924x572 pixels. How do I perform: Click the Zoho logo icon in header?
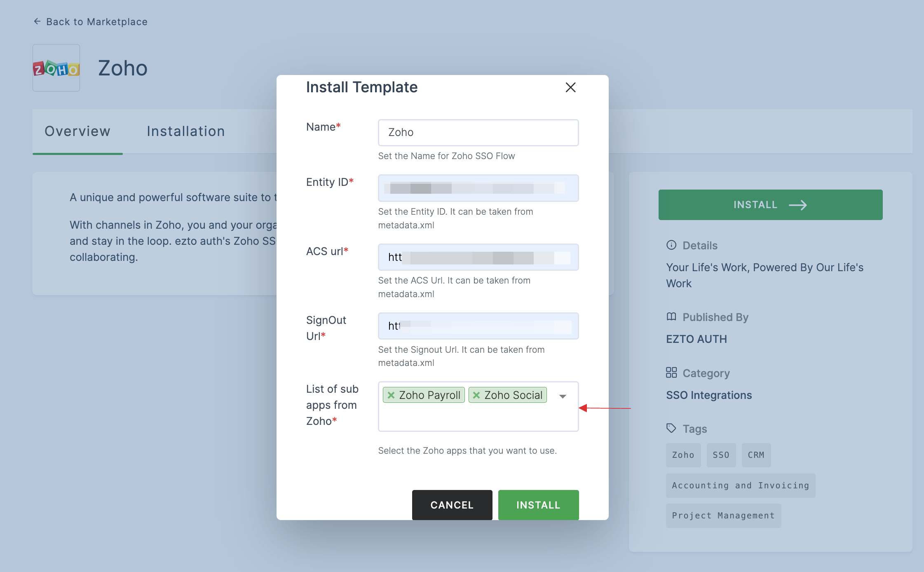57,67
